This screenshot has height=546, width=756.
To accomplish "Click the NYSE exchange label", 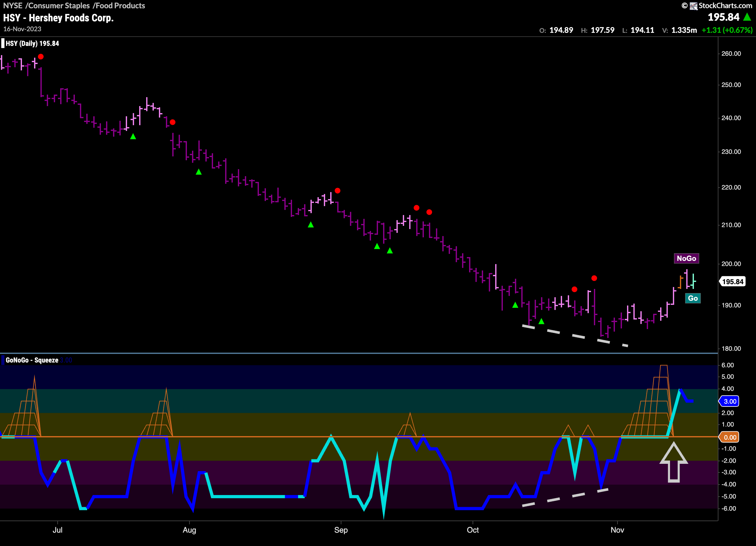I will point(13,6).
